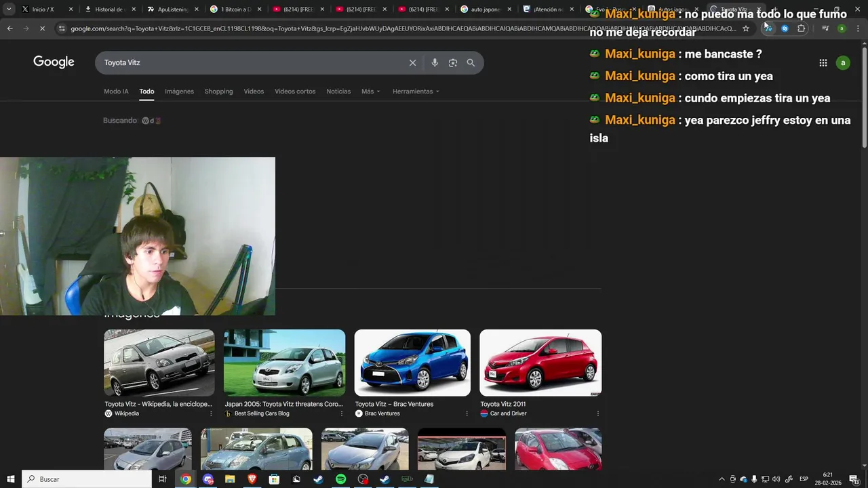Screen dimensions: 868x488
Task: Start a voice search with the microphone
Action: pyautogui.click(x=435, y=62)
